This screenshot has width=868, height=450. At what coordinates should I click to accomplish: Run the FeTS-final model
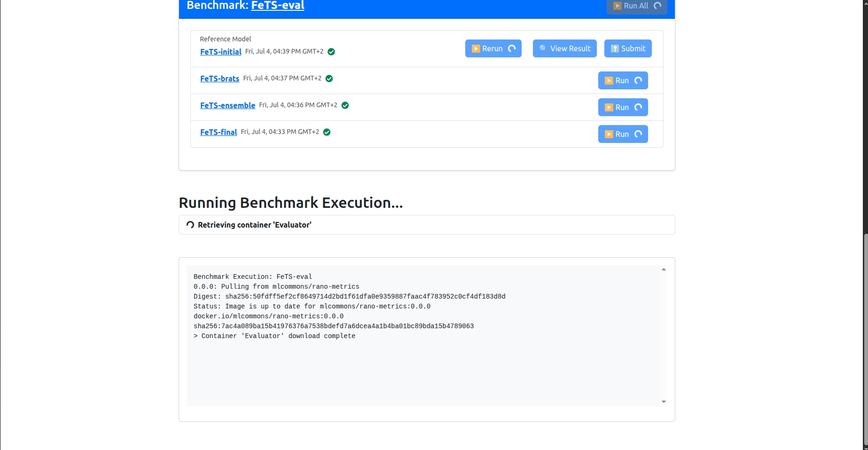click(x=623, y=134)
